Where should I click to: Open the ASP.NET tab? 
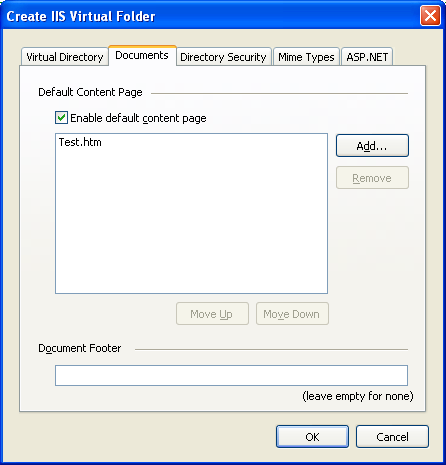pos(367,57)
